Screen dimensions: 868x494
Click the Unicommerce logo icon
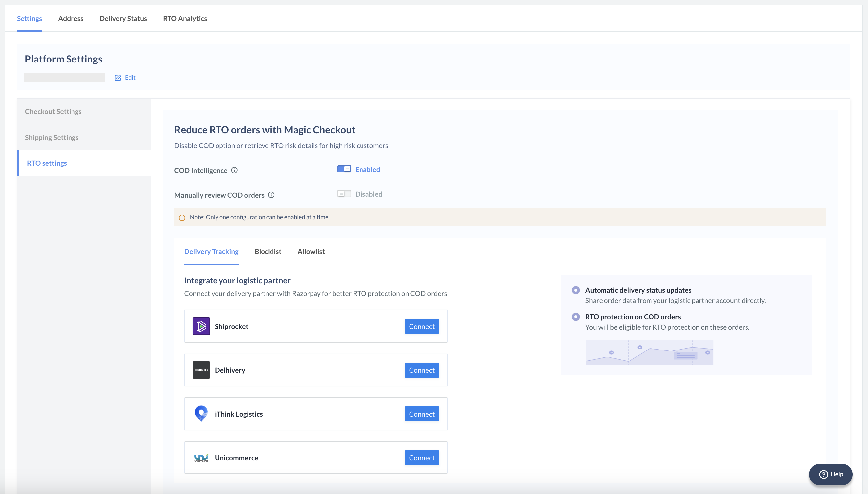pyautogui.click(x=201, y=457)
